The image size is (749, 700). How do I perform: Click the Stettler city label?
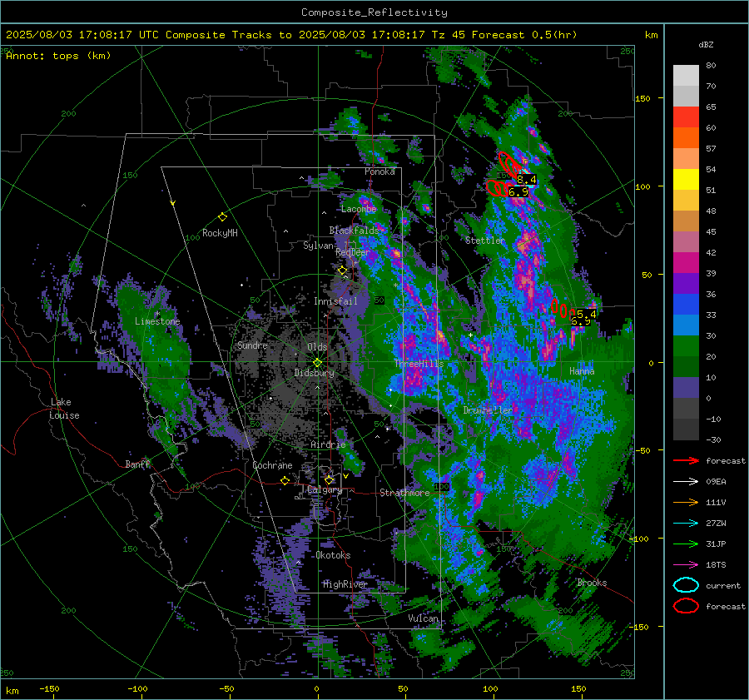tap(485, 241)
